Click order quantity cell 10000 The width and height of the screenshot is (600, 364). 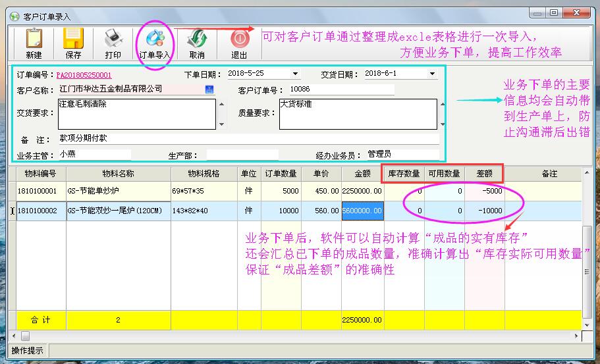(x=281, y=211)
